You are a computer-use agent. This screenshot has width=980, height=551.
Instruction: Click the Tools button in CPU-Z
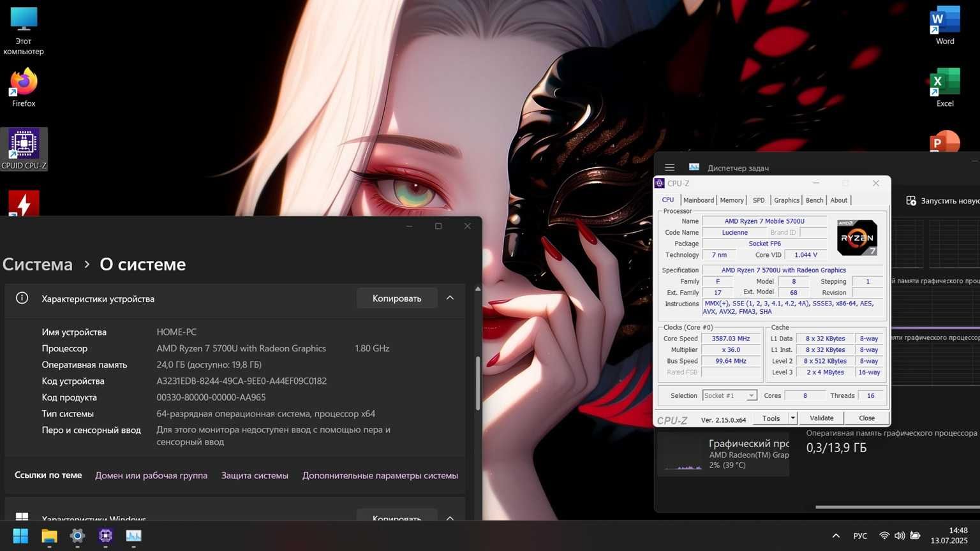[771, 418]
